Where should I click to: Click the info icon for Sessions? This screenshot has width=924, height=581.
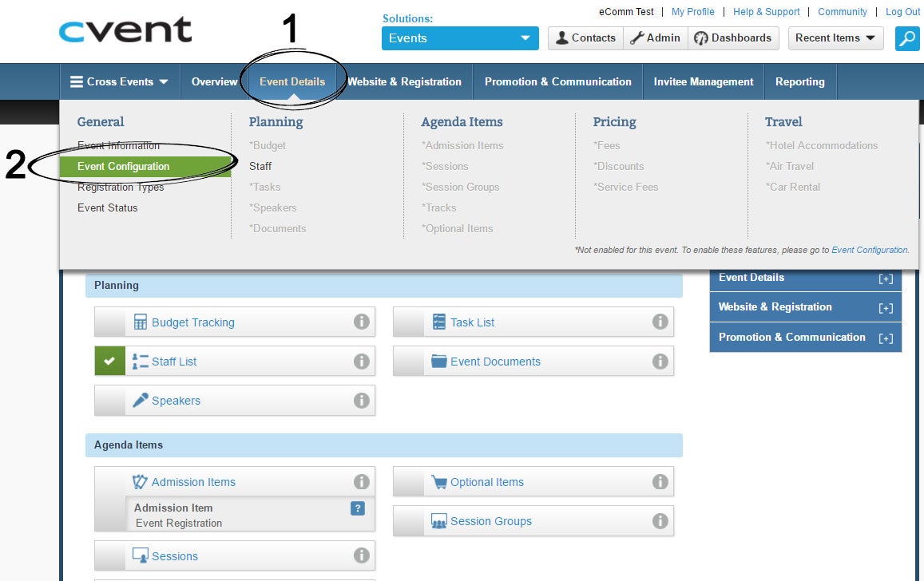tap(361, 555)
